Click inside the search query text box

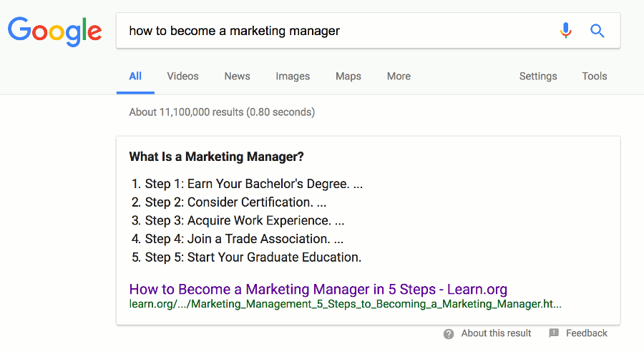336,31
